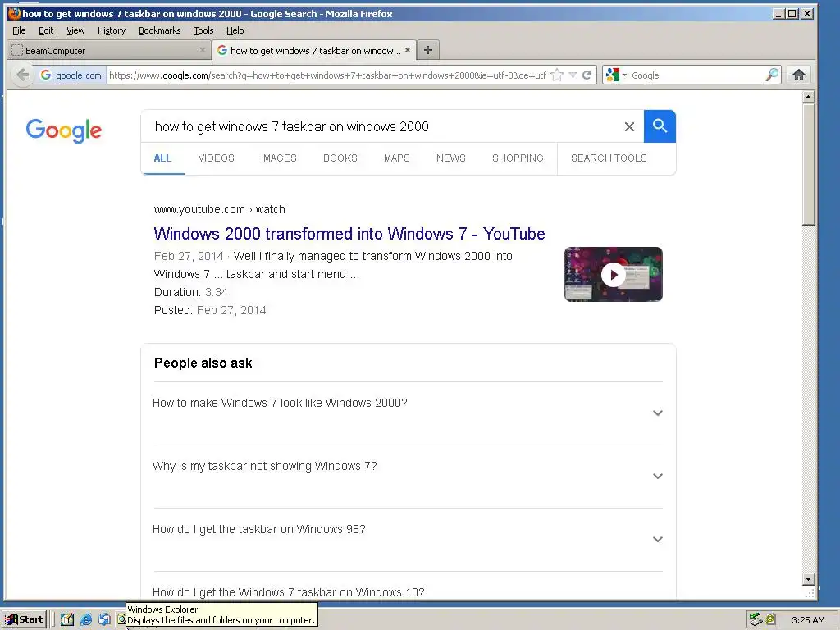Open Windows Explorer from quick launch
This screenshot has height=630, width=840.
(x=121, y=619)
